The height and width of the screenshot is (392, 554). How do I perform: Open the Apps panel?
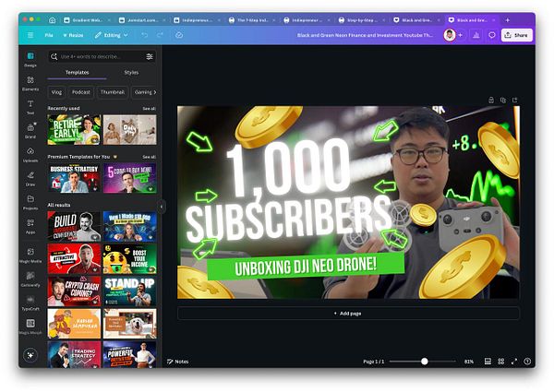[x=30, y=226]
